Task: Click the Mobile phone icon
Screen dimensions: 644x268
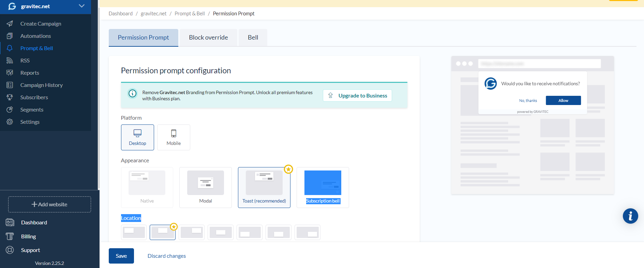Action: 174,133
